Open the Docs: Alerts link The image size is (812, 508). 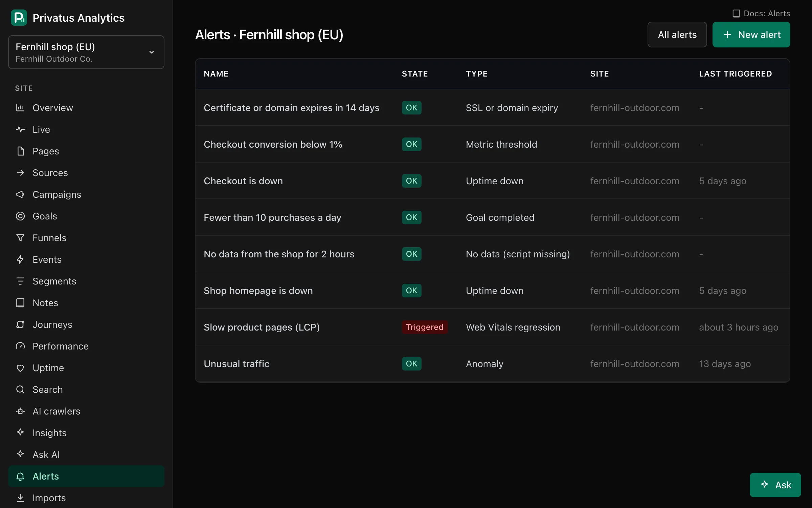tap(761, 14)
